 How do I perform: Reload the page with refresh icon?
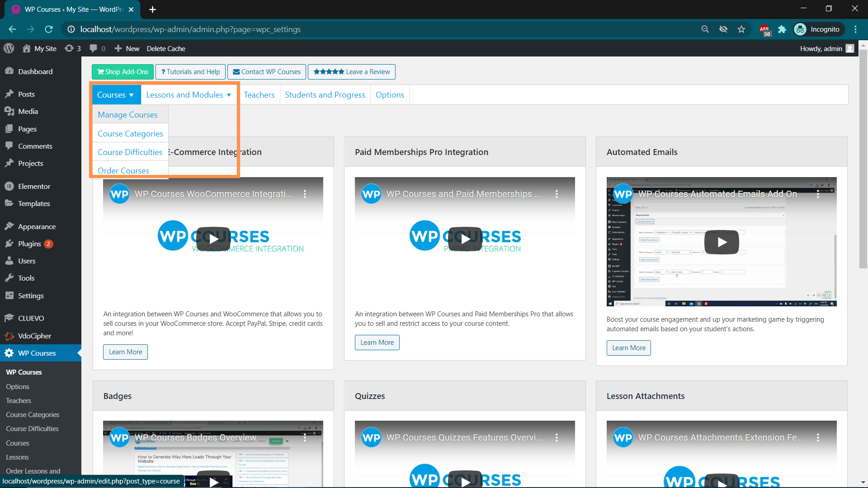pyautogui.click(x=49, y=29)
